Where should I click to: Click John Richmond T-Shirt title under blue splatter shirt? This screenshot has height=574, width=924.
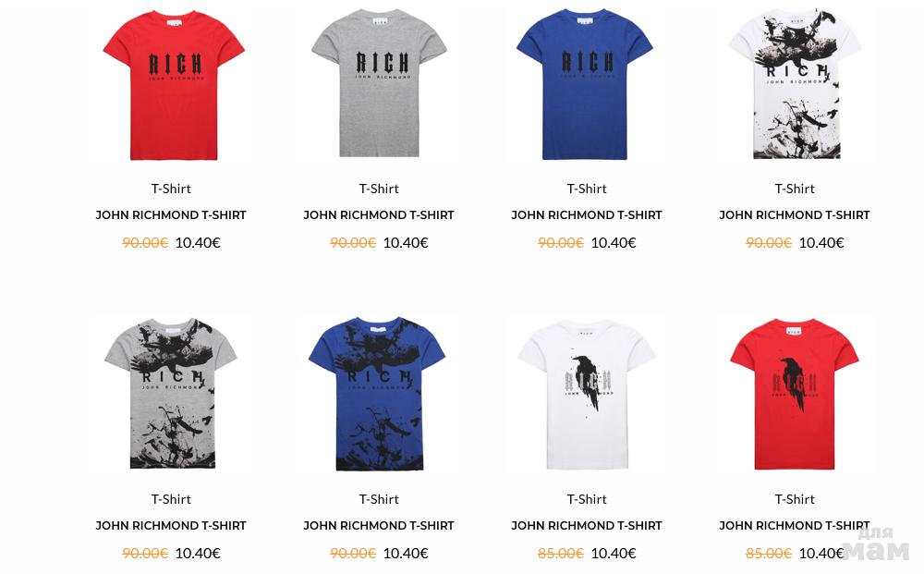coord(379,526)
